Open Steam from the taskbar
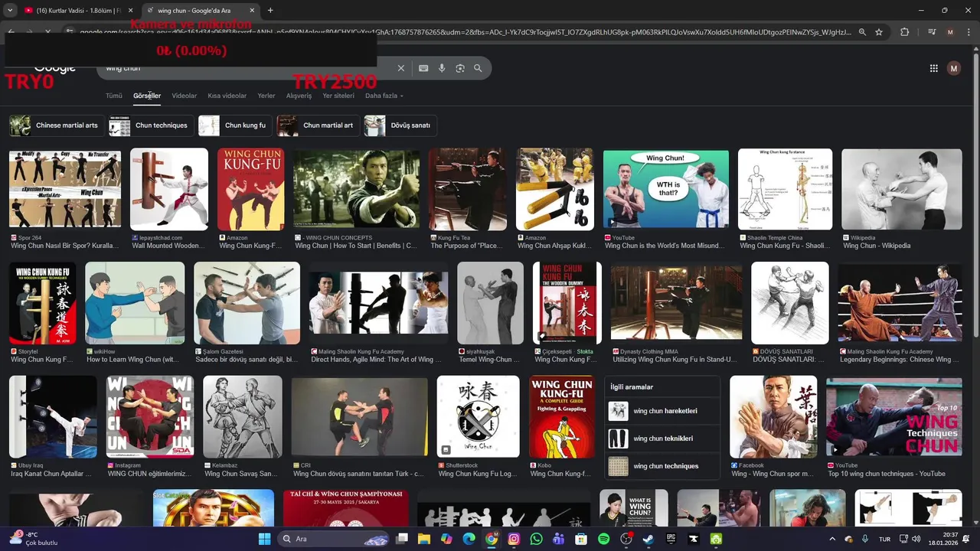The height and width of the screenshot is (551, 980). (x=648, y=539)
